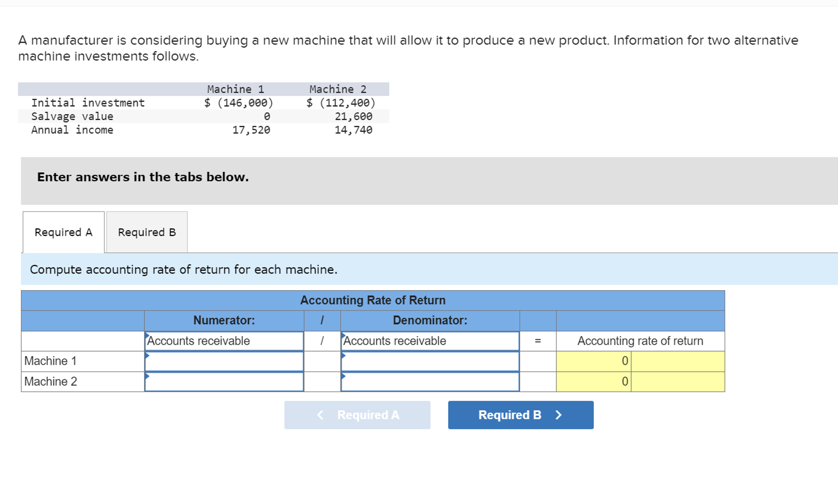Screen dimensions: 838x504
Task: Select Machine 2 numerator dropdown cell
Action: [224, 382]
